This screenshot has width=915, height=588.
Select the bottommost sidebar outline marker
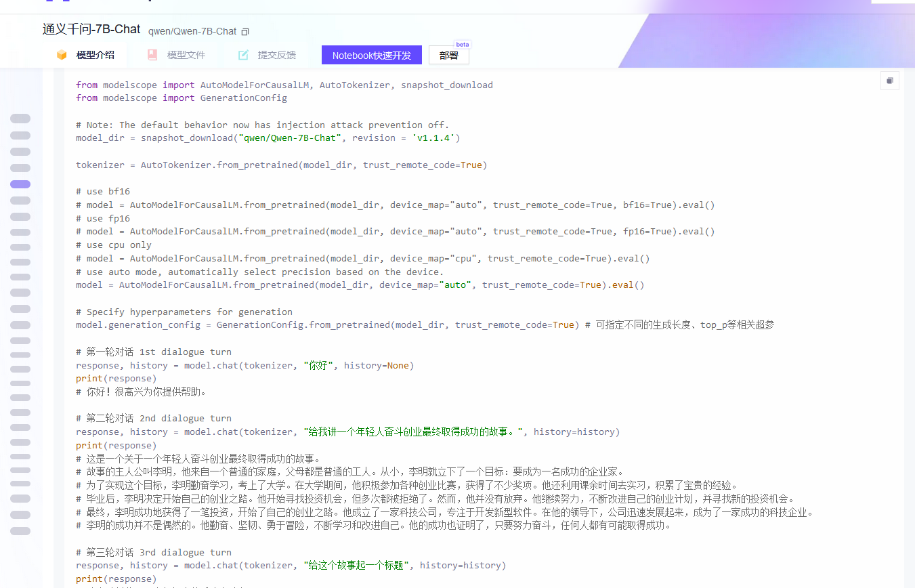pos(20,531)
